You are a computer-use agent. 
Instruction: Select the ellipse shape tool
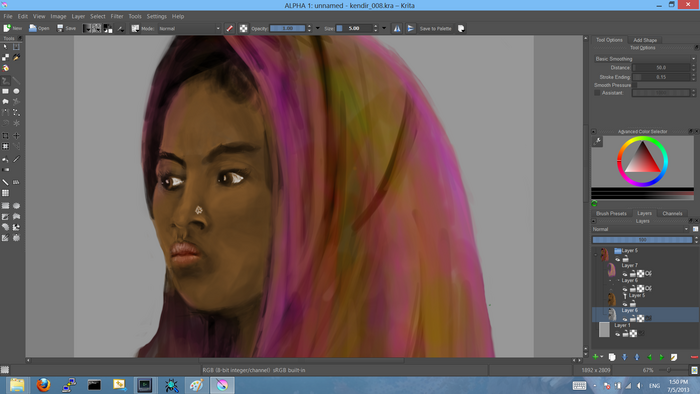pyautogui.click(x=17, y=91)
